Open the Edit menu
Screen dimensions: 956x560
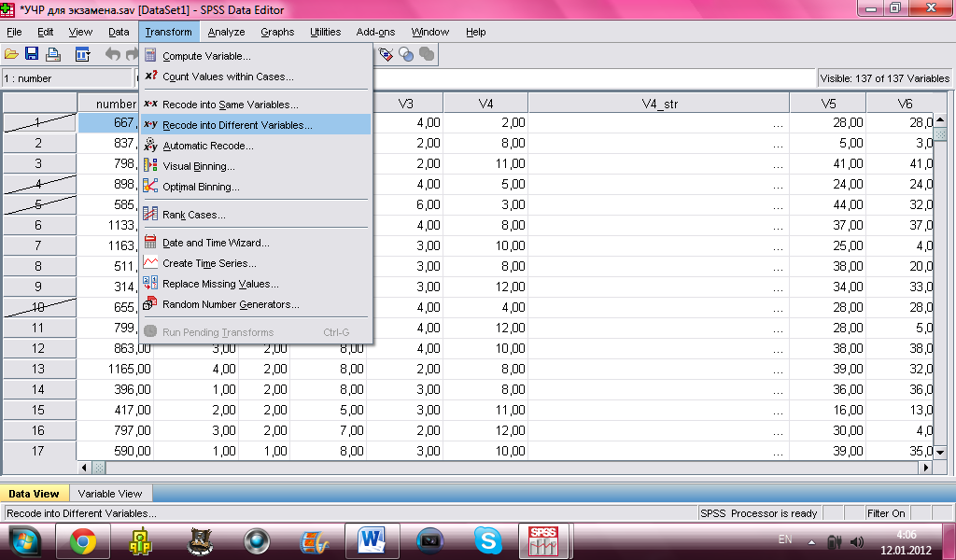point(46,33)
